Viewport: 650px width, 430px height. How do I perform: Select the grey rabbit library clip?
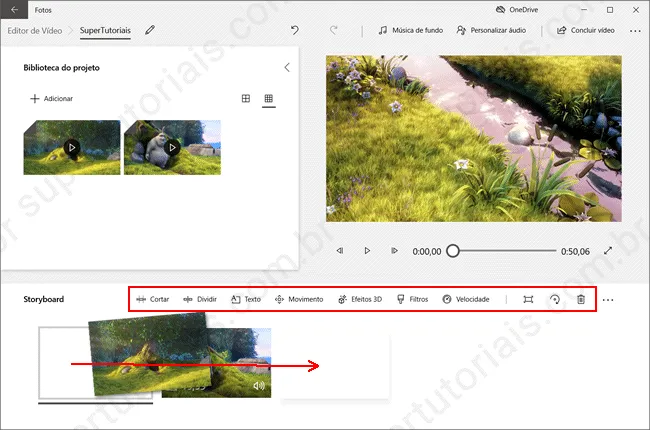172,147
